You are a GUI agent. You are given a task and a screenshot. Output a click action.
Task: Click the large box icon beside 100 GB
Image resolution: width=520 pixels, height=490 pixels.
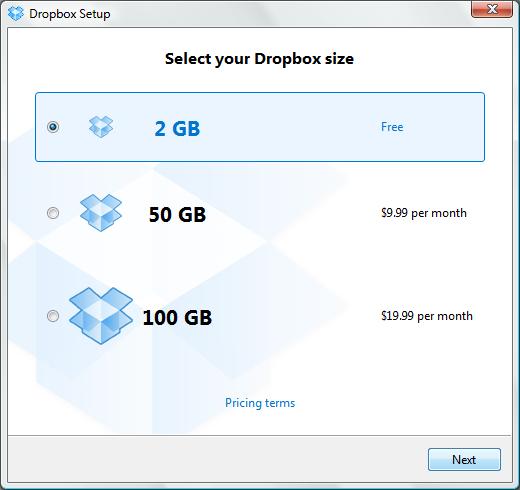point(101,315)
